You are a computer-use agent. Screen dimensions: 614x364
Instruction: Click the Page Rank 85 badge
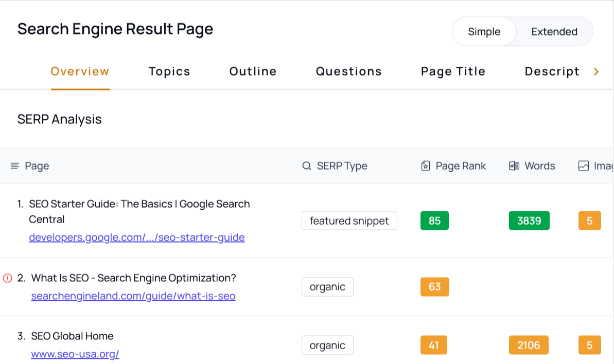point(435,221)
